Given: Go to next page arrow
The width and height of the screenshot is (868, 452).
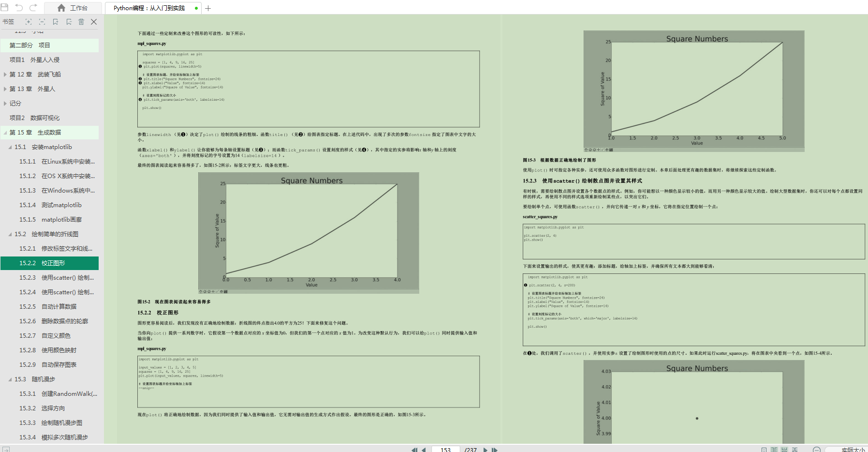Looking at the screenshot, I should coord(485,450).
